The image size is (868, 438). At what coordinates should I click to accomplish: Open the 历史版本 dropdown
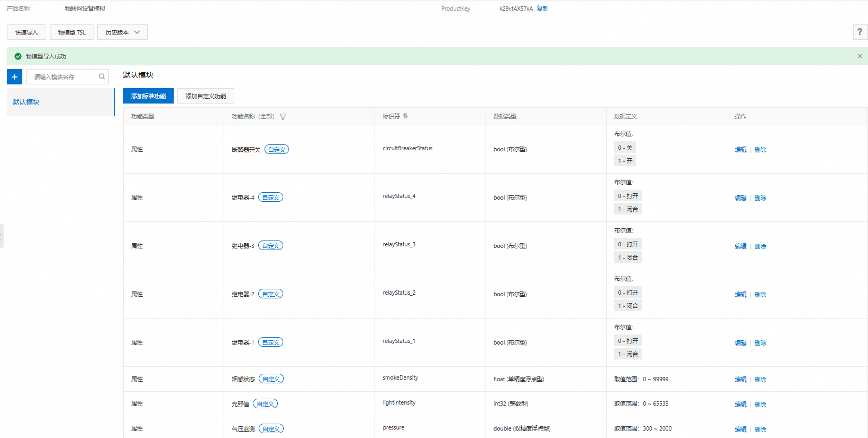click(122, 32)
